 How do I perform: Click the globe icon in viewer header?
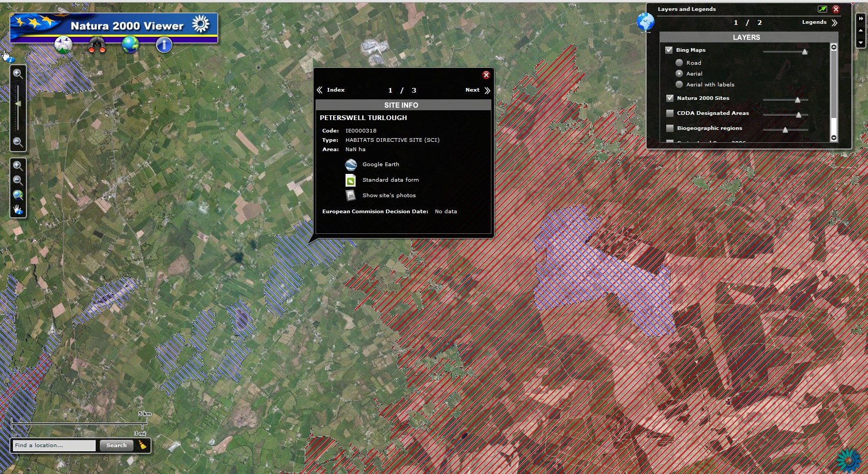[130, 45]
